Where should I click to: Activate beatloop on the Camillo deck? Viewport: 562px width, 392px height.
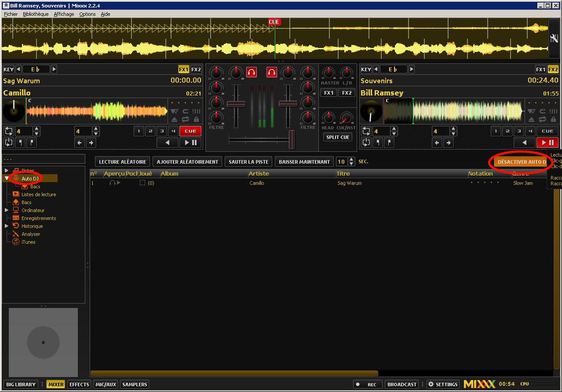9,131
